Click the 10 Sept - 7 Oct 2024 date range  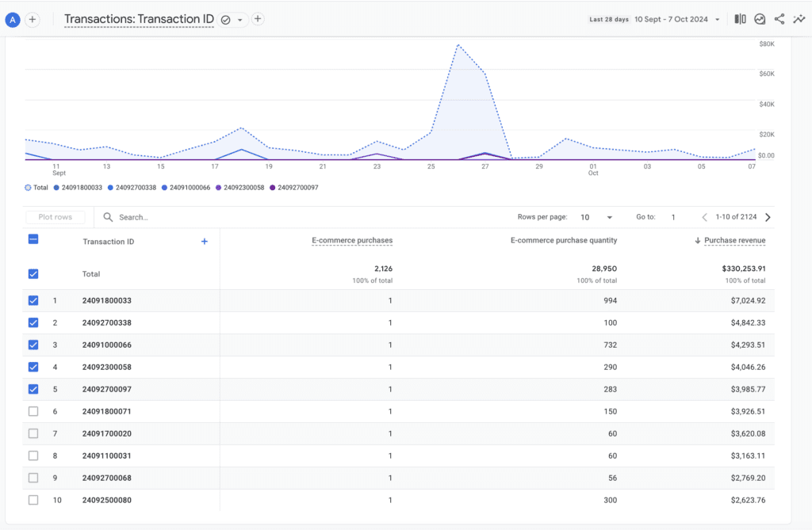click(671, 19)
